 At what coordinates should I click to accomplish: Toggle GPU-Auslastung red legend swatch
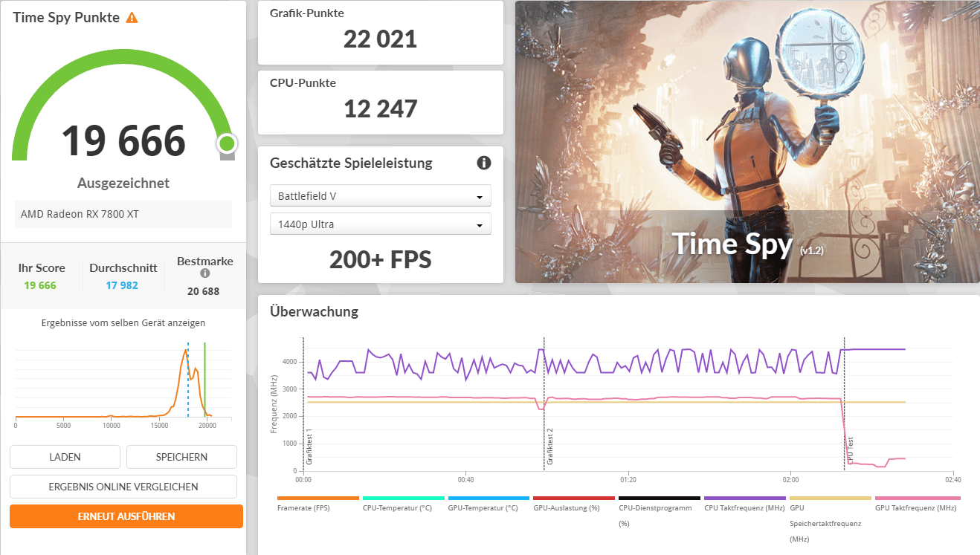click(574, 498)
